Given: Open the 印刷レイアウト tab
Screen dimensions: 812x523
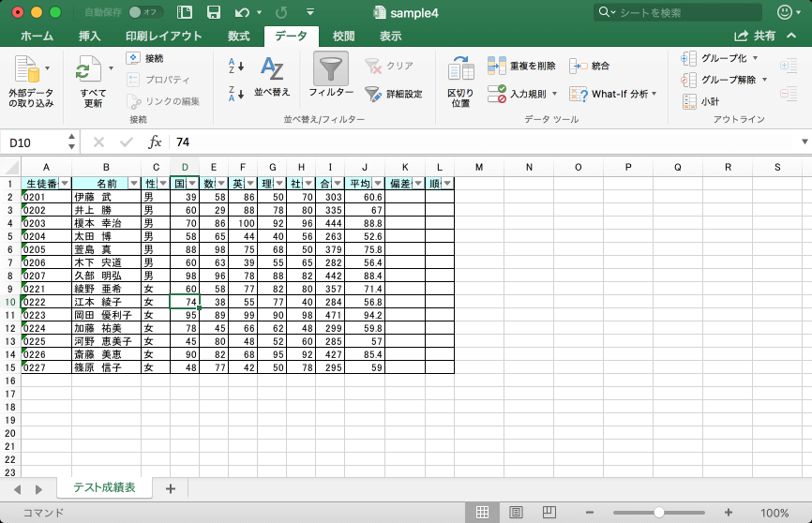Looking at the screenshot, I should coord(164,36).
